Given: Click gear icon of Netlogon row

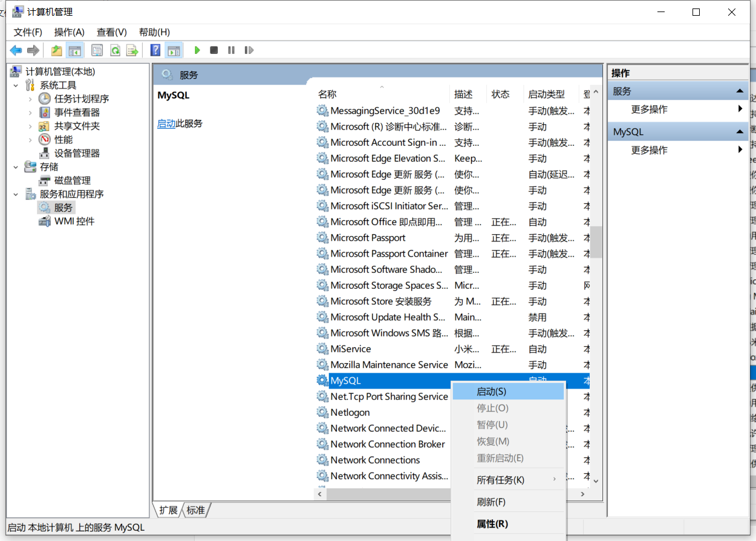Looking at the screenshot, I should tap(322, 413).
